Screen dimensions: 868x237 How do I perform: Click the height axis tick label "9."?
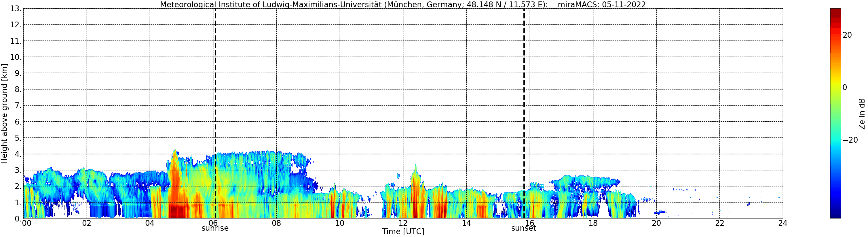coord(18,73)
